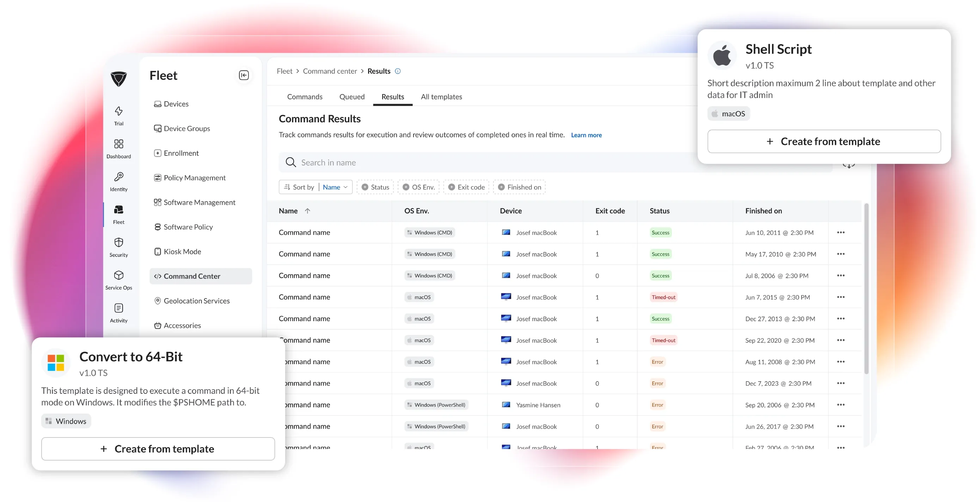This screenshot has width=980, height=502.
Task: Open row menu for Jun 10, 2011 result
Action: coord(840,232)
